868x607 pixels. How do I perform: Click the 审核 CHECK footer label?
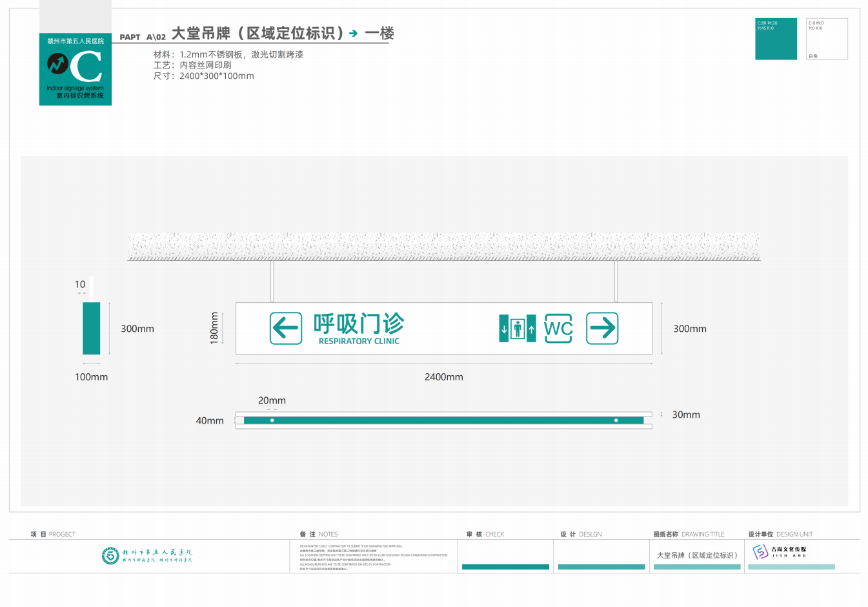click(485, 534)
